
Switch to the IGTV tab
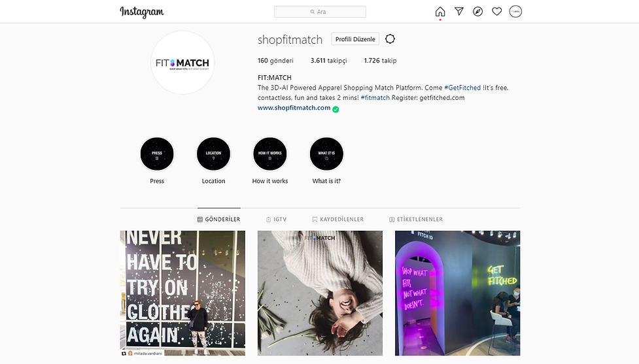(276, 219)
